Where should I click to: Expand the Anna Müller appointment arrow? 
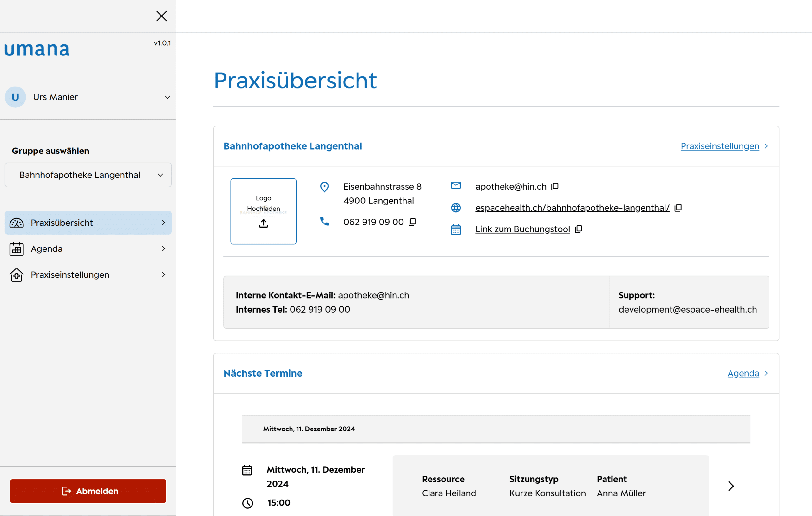pyautogui.click(x=731, y=486)
